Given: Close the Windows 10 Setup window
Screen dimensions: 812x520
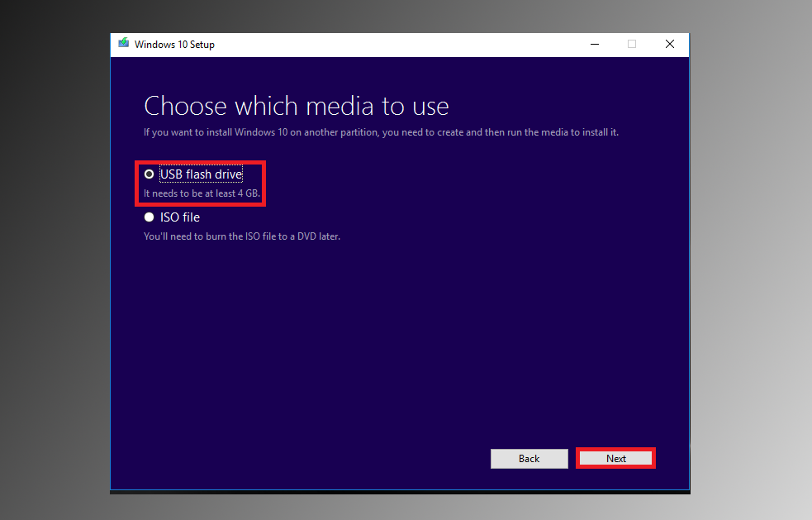Looking at the screenshot, I should tap(670, 44).
